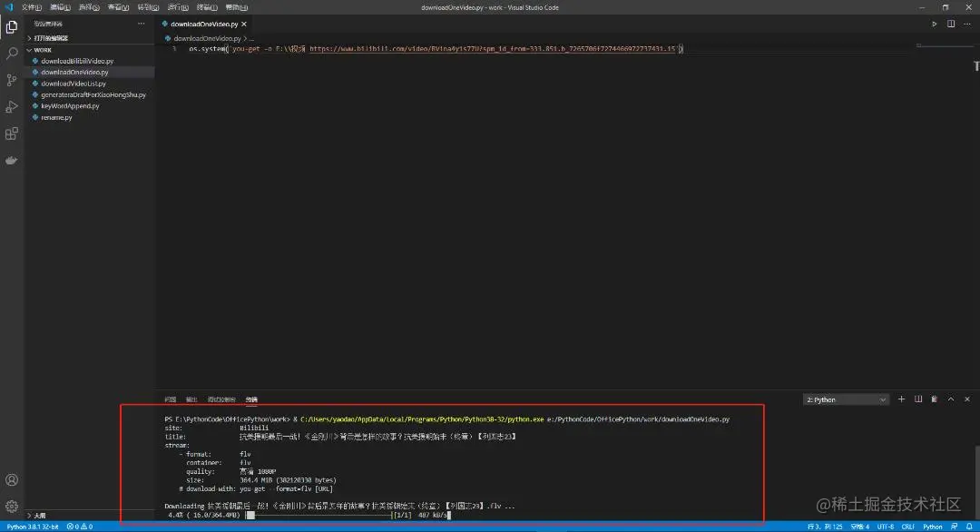
Task: Click the 空格: 4 indentation indicator
Action: tap(860, 527)
